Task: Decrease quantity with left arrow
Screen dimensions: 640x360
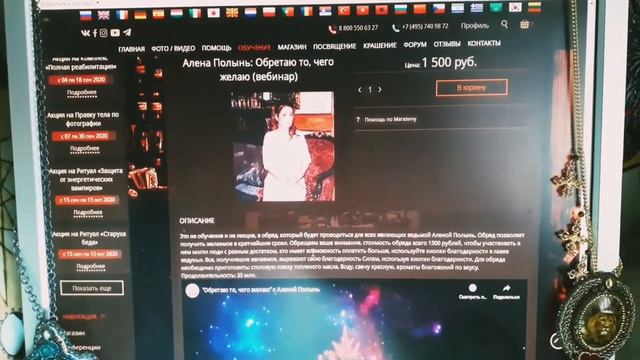Action: tap(360, 90)
